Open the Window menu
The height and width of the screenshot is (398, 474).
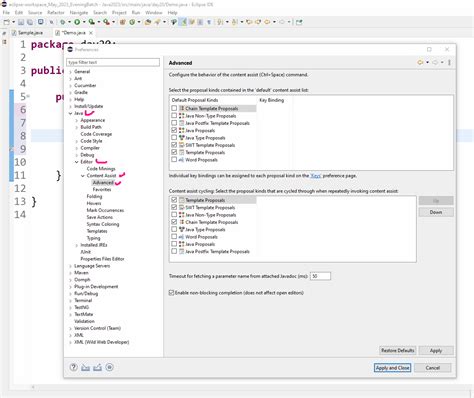coord(154,12)
